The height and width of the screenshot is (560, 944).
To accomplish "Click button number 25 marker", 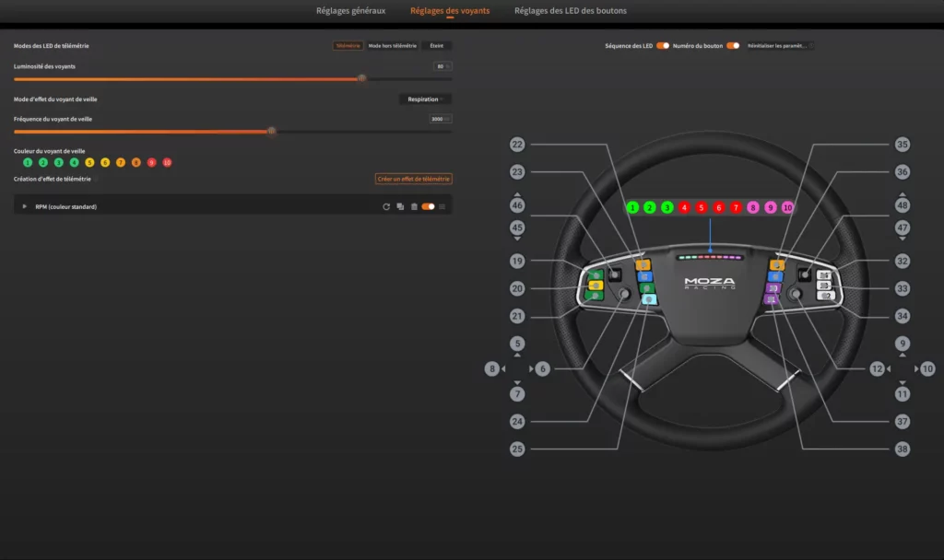I will tap(517, 449).
